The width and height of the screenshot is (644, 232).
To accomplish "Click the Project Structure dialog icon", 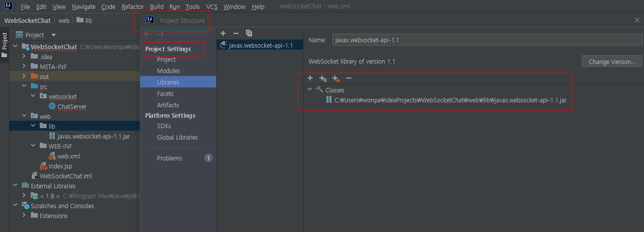I will point(150,20).
